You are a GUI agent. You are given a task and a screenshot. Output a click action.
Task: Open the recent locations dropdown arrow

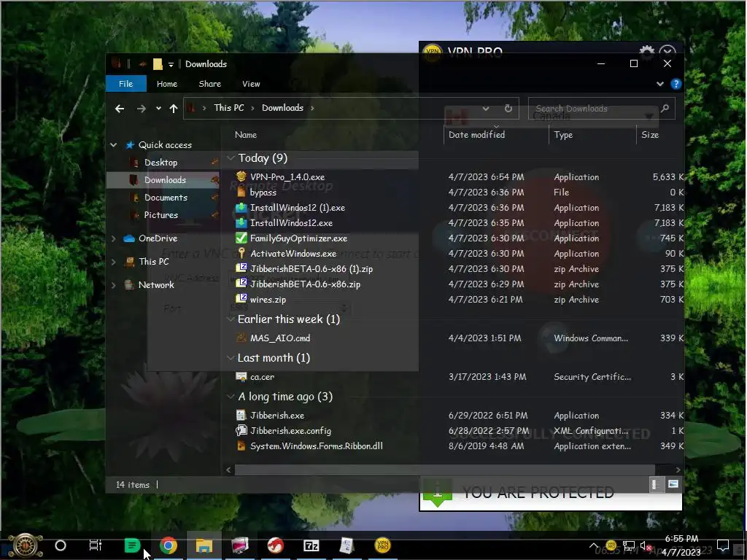coord(158,108)
